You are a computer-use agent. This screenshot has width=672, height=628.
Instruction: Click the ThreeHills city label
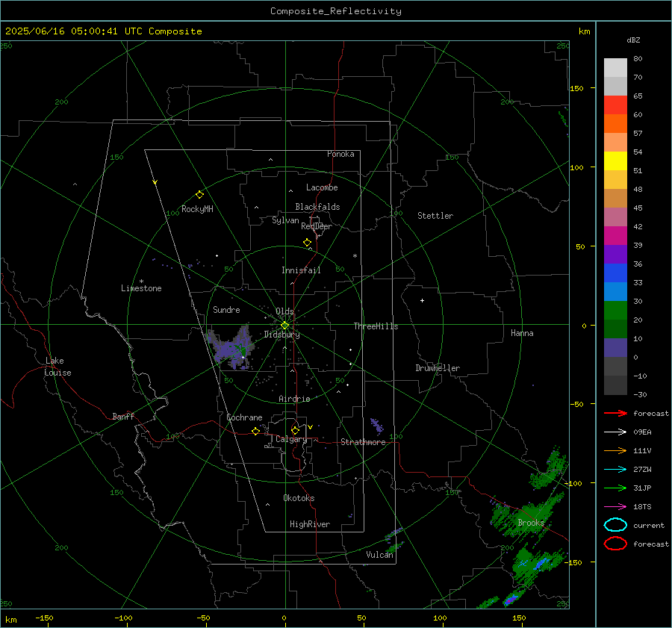[x=376, y=326]
